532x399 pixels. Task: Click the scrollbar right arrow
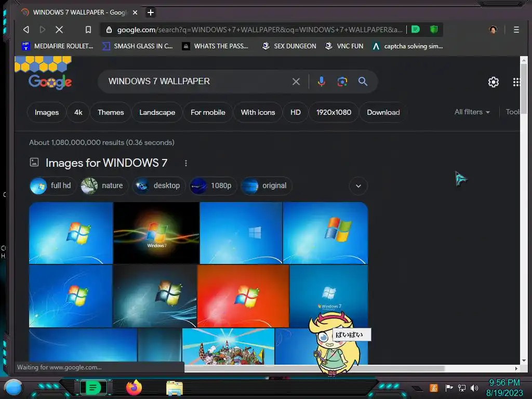(x=516, y=368)
